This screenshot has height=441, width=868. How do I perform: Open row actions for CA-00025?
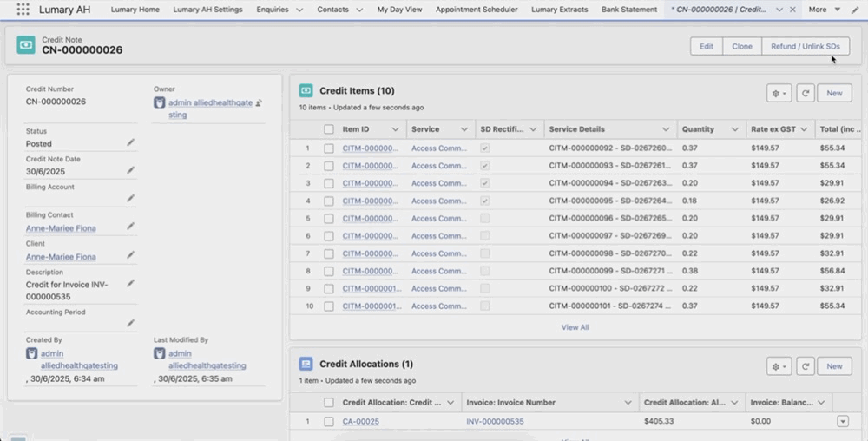click(843, 422)
